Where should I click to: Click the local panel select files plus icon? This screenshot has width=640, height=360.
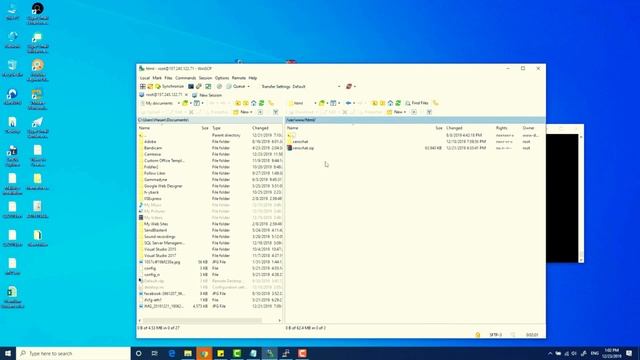(x=260, y=112)
